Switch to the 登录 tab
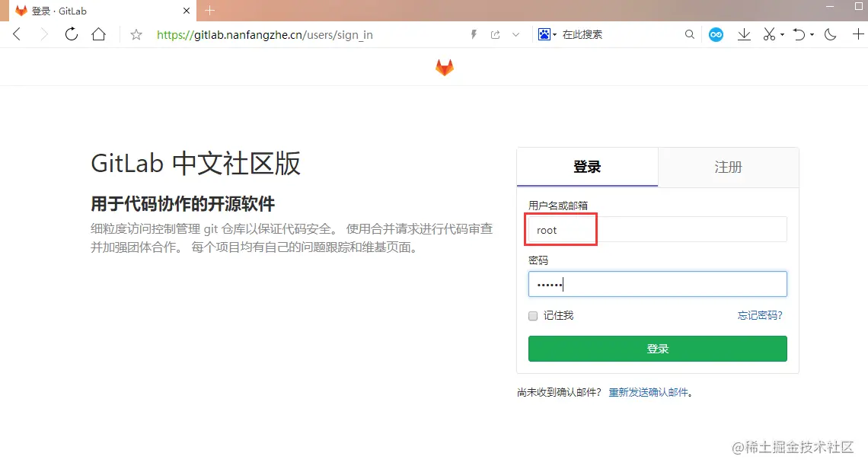This screenshot has height=469, width=868. click(x=587, y=167)
